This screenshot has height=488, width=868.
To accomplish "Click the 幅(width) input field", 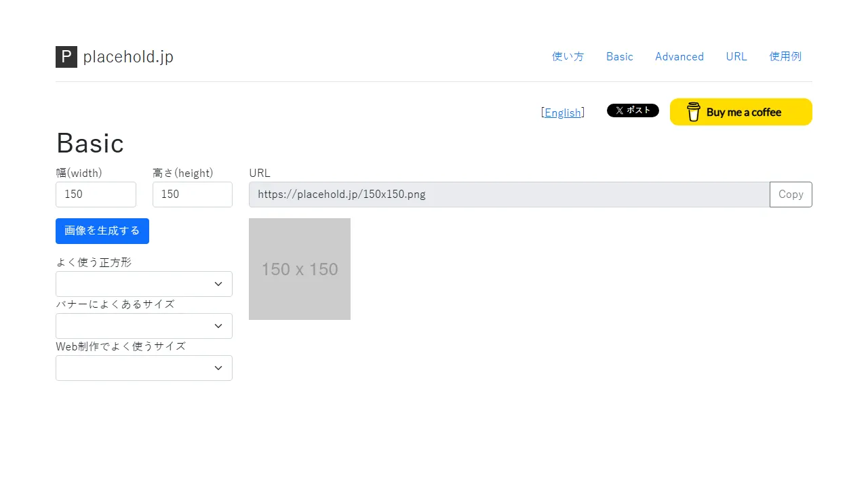I will [x=95, y=195].
